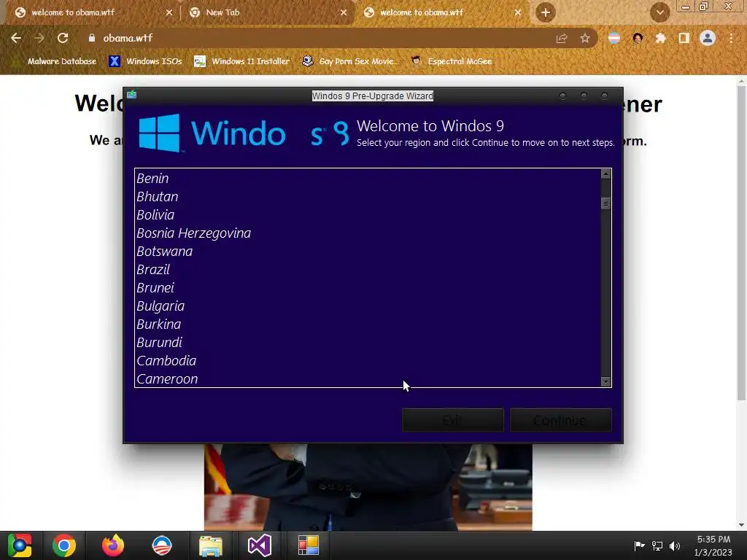747x560 pixels.
Task: Open Malware Database bookmark
Action: (x=55, y=61)
